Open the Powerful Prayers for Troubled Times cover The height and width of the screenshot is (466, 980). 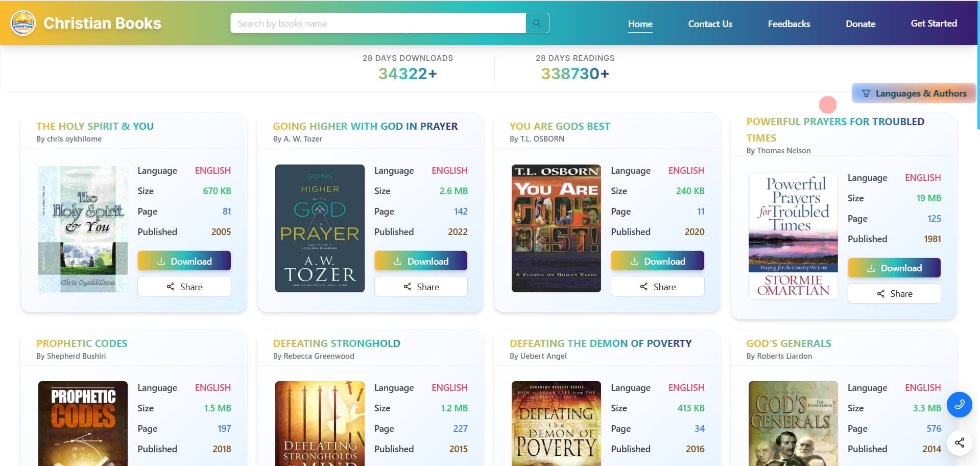pos(793,235)
